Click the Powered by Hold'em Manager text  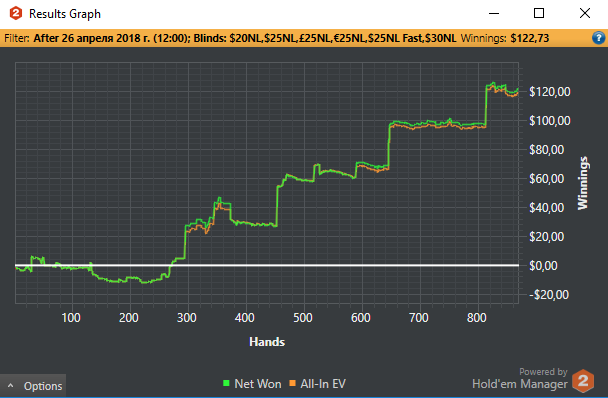pos(520,379)
